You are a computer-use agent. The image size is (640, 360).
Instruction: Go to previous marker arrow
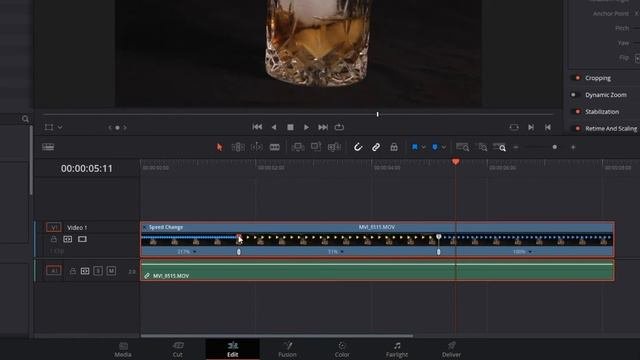(110, 127)
